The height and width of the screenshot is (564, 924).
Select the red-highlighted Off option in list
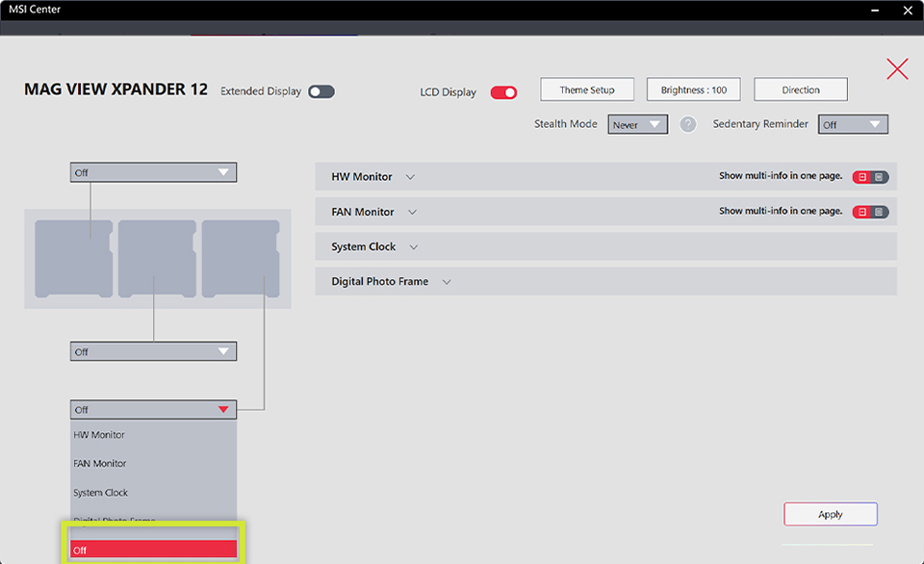pos(153,550)
